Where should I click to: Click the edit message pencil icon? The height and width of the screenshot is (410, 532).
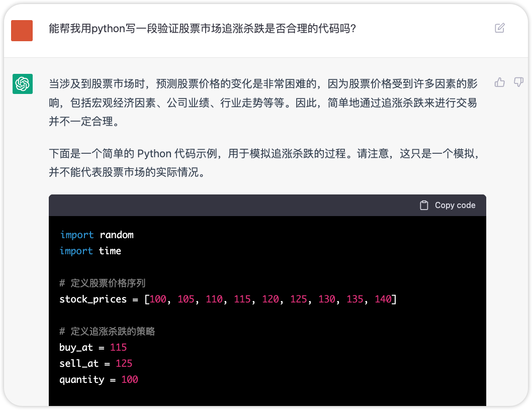[x=499, y=28]
